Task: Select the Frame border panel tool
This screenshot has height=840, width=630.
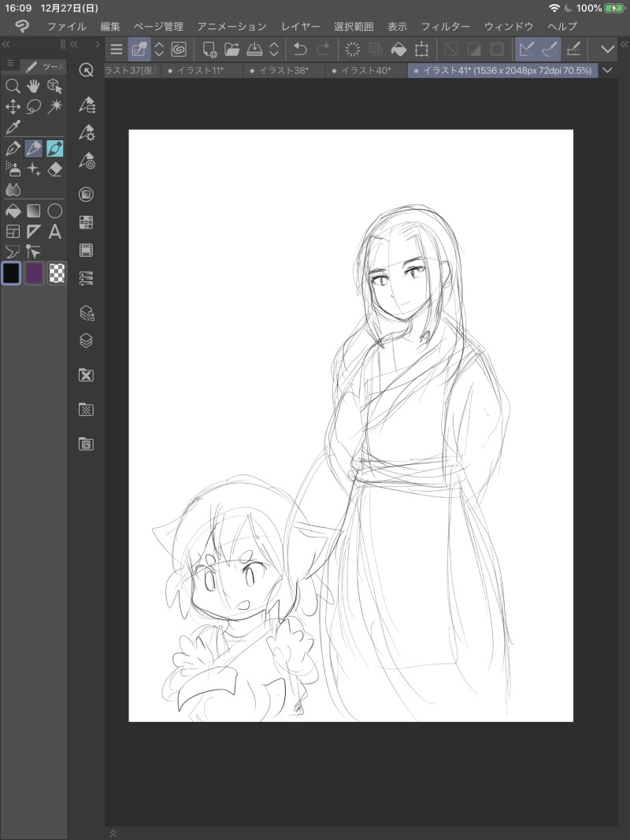Action: [x=13, y=232]
